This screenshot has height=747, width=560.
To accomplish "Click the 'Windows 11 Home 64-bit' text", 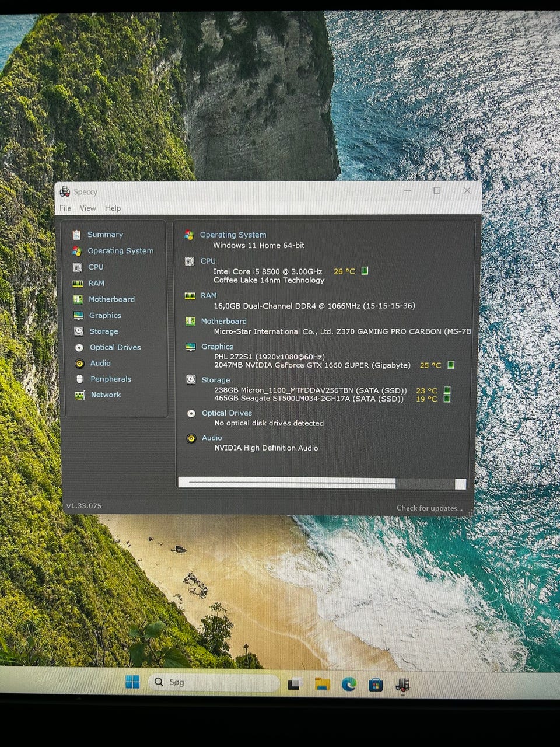I will [258, 246].
